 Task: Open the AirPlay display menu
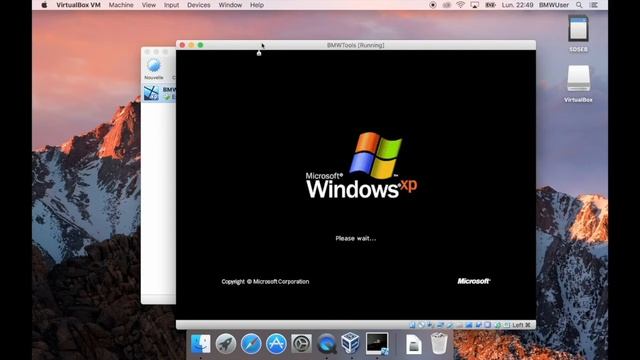pyautogui.click(x=475, y=5)
